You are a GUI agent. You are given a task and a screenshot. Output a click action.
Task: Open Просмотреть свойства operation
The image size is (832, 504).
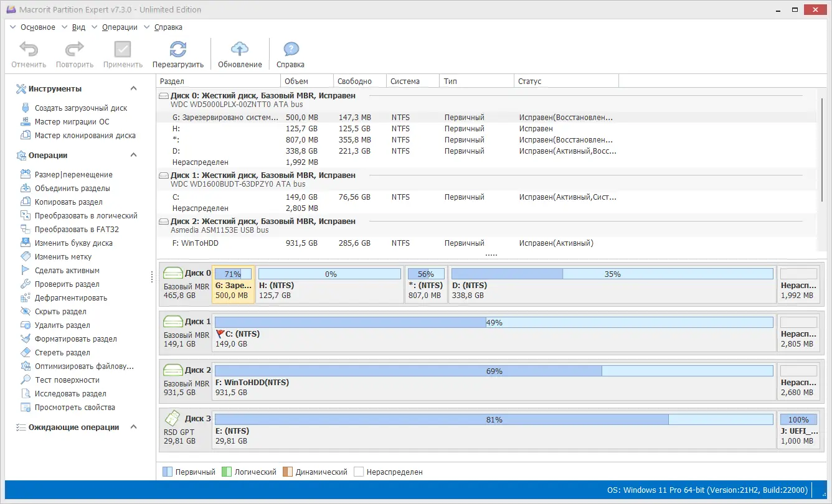tap(75, 408)
